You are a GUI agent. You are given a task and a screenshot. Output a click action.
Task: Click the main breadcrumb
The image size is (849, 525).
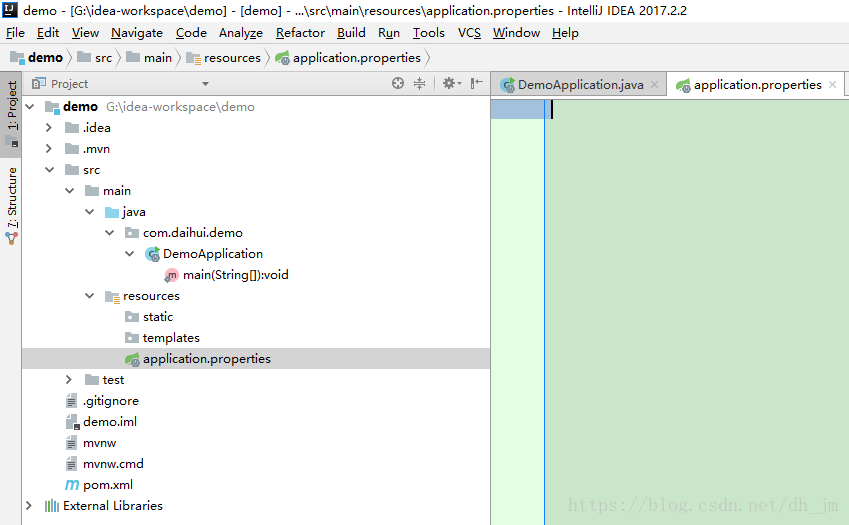pyautogui.click(x=149, y=57)
